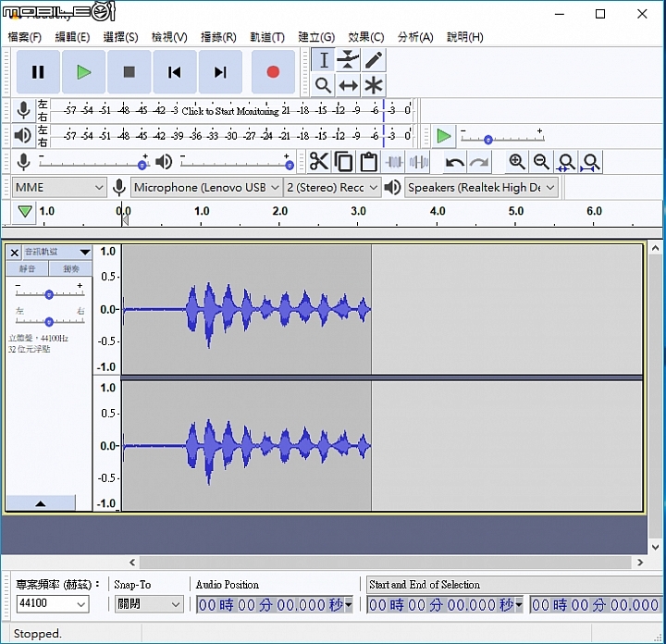The height and width of the screenshot is (644, 666).
Task: Open the 效果(C) Effect menu
Action: 365,37
